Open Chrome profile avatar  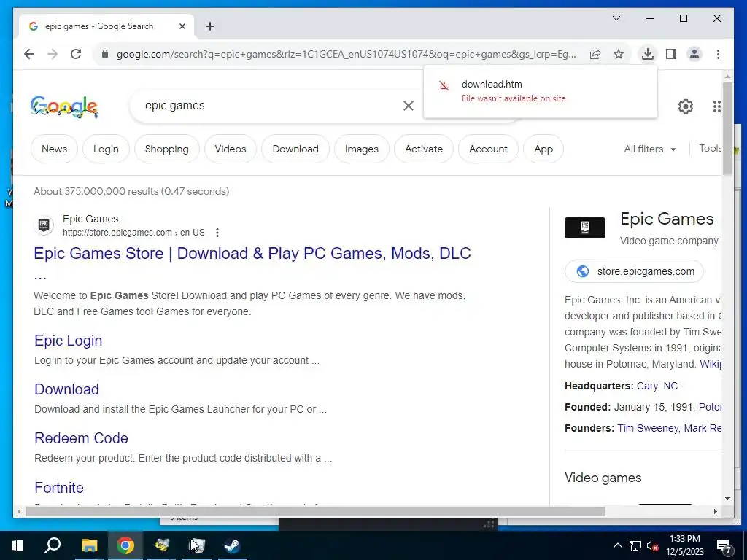[694, 54]
